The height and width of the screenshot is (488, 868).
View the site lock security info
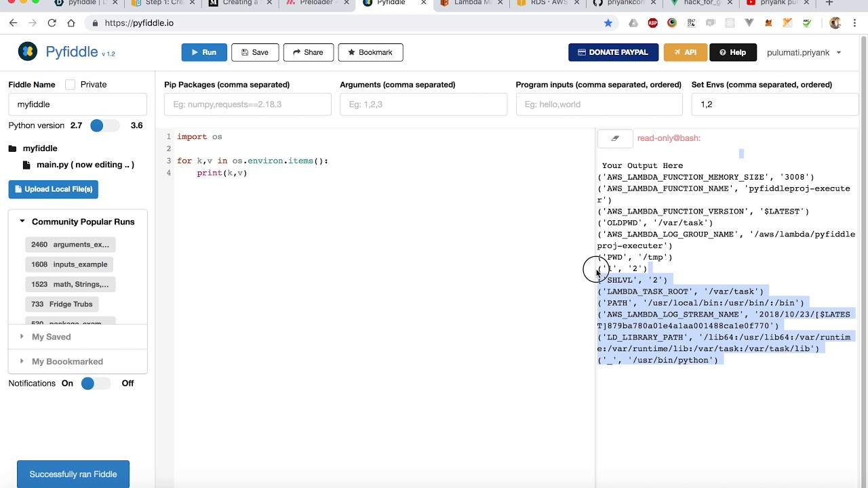tap(94, 23)
